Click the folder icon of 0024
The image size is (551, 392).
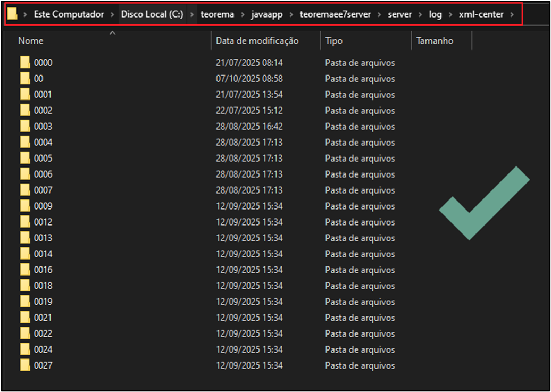pyautogui.click(x=25, y=349)
